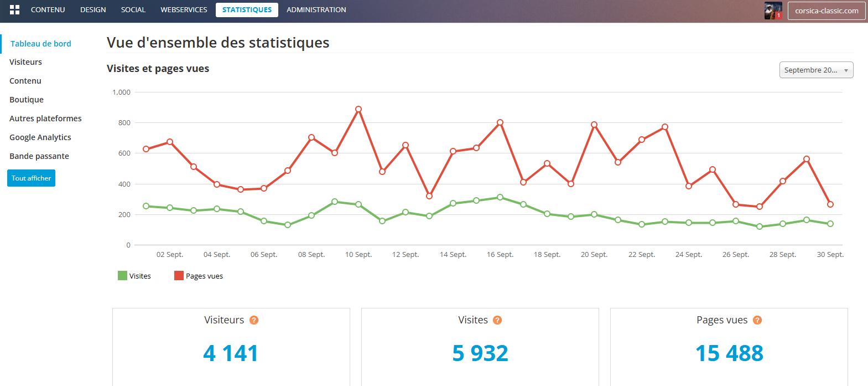
Task: Toggle the green Visites legend series
Action: coord(134,276)
